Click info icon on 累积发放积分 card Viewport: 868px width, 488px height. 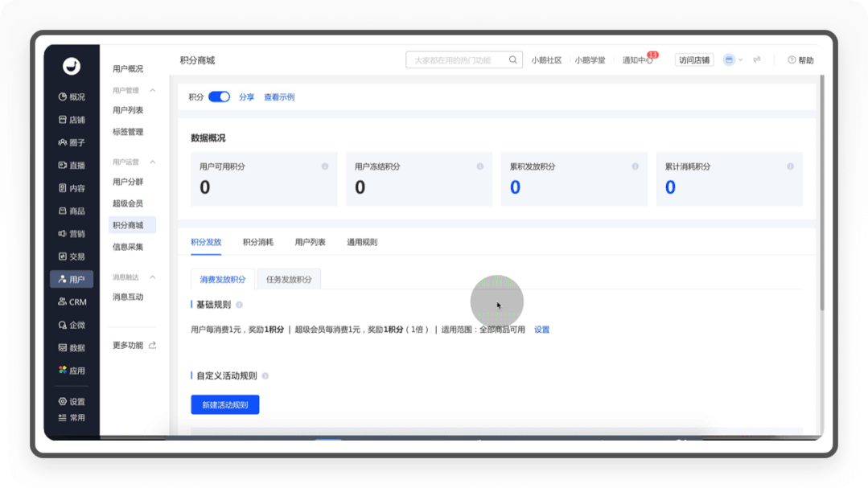coord(635,166)
